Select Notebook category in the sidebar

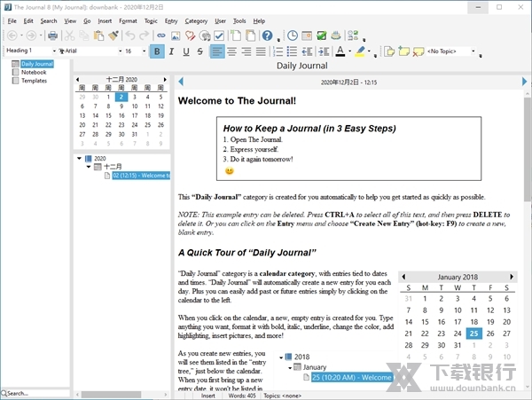click(x=35, y=72)
